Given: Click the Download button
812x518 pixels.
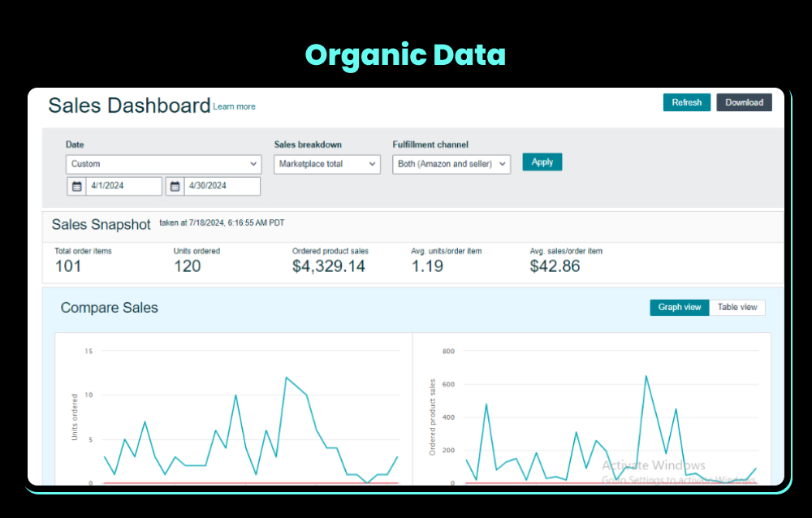Looking at the screenshot, I should 744,102.
